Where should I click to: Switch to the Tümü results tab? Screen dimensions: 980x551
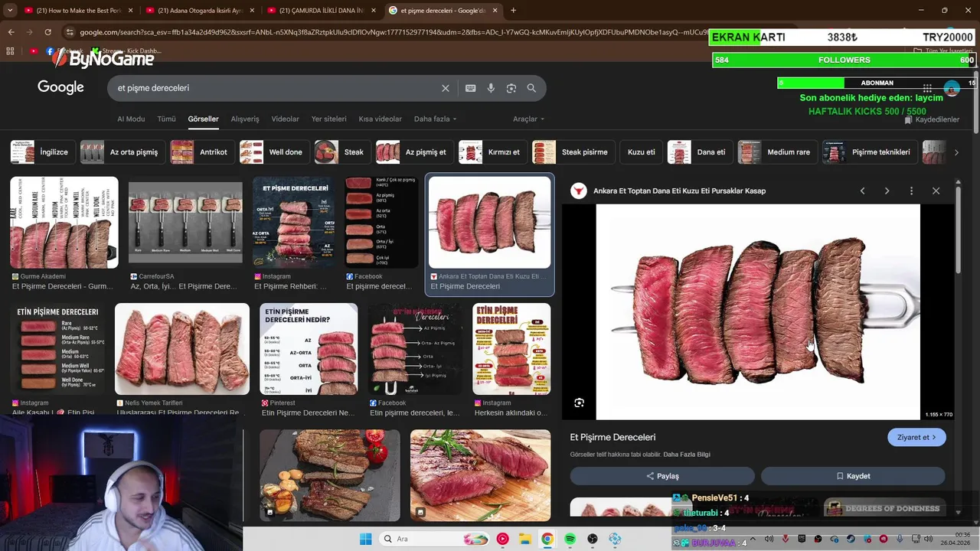[166, 119]
